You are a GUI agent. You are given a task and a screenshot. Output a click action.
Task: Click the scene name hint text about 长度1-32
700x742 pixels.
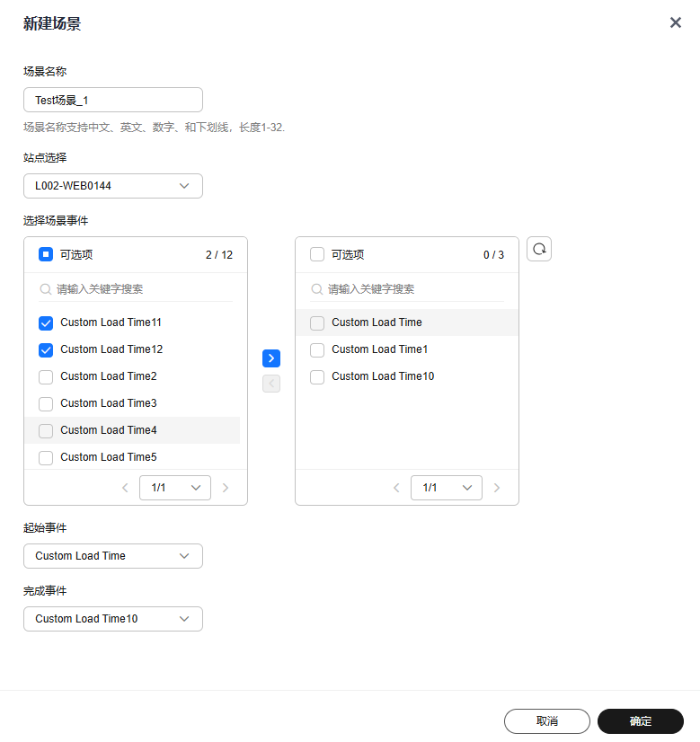155,128
